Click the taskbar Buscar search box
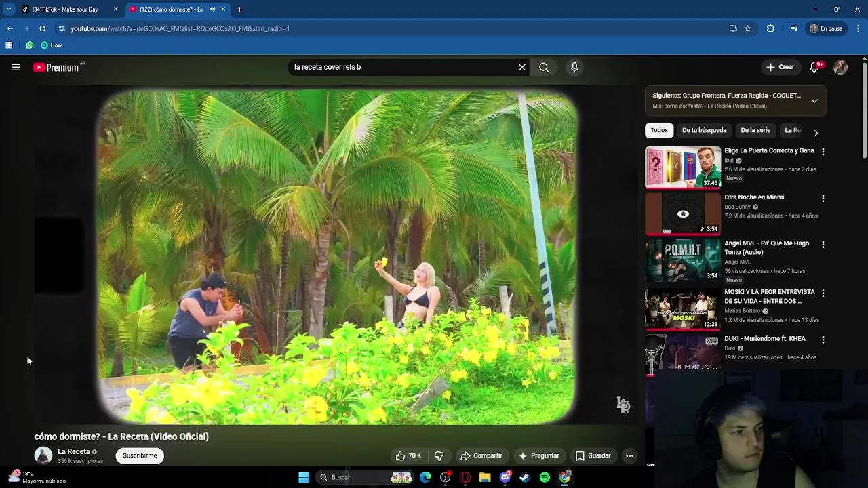The image size is (868, 488). coord(366,477)
